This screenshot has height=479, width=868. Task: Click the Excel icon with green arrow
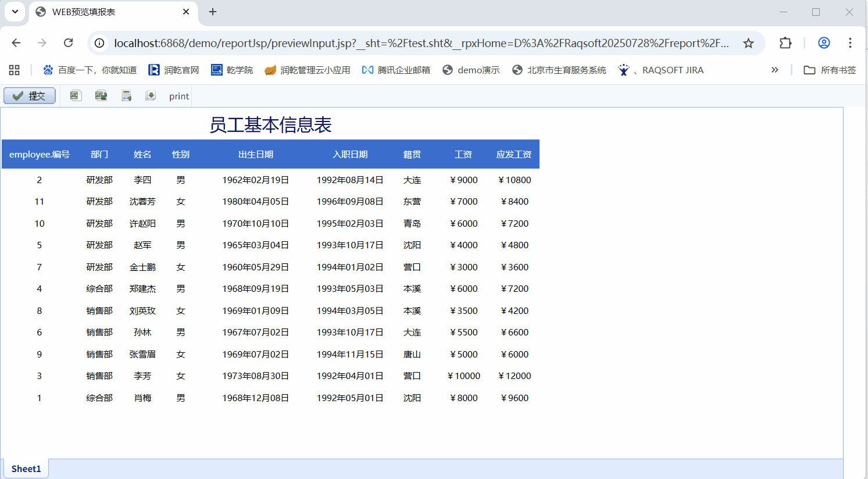click(101, 96)
